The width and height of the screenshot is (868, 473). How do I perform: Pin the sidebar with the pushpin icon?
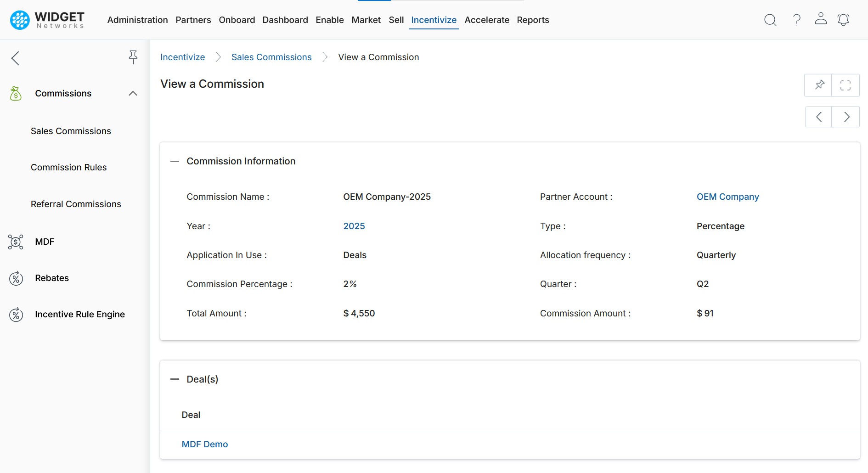(x=133, y=57)
